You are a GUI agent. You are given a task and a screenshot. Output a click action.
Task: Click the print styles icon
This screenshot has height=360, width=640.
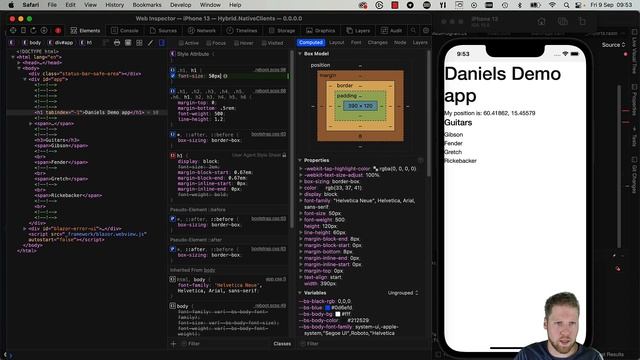117,42
